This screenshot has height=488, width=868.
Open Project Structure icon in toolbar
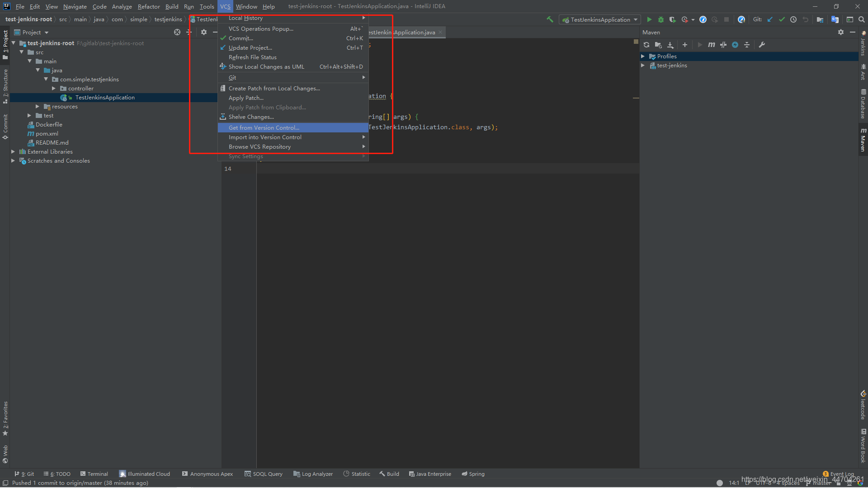click(x=820, y=19)
